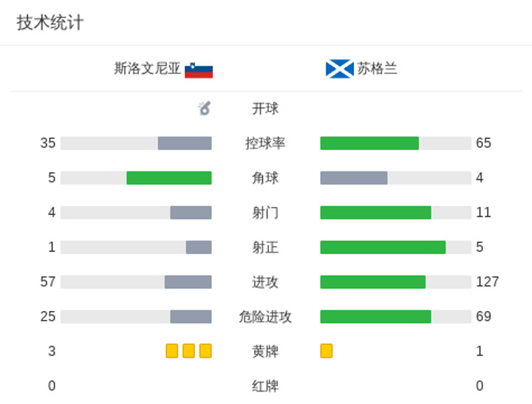Click Scotland's attacks bar showing 127
Image resolution: width=532 pixels, height=404 pixels.
373,282
